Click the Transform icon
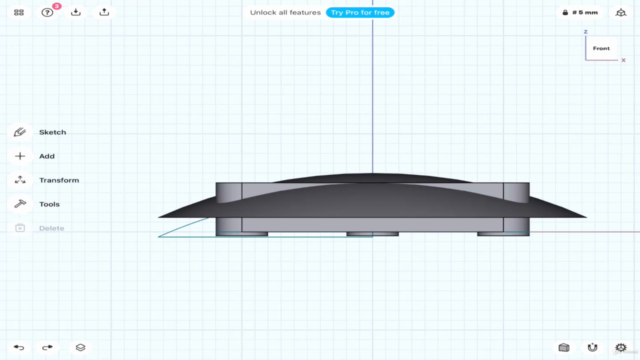Image resolution: width=640 pixels, height=360 pixels. pos(20,180)
